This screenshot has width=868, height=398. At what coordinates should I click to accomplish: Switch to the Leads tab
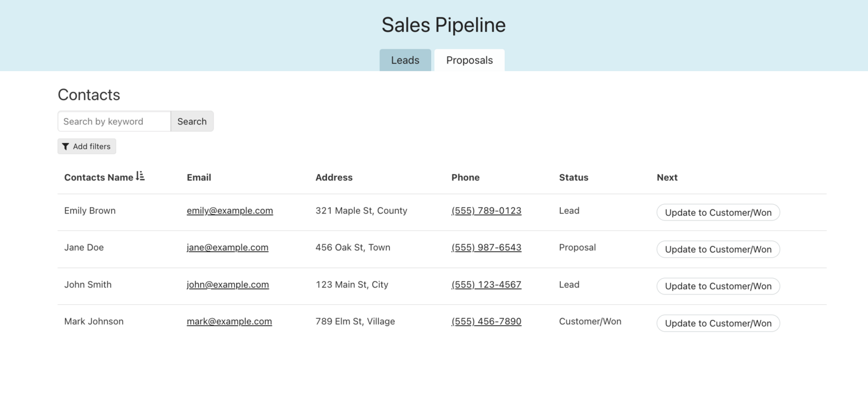point(405,60)
